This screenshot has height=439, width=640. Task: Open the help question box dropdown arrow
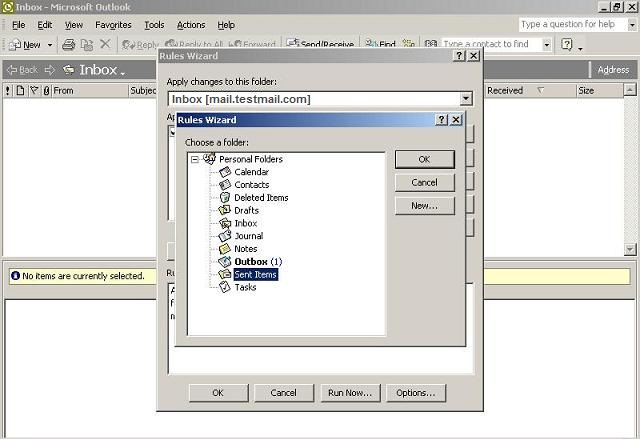click(x=631, y=25)
